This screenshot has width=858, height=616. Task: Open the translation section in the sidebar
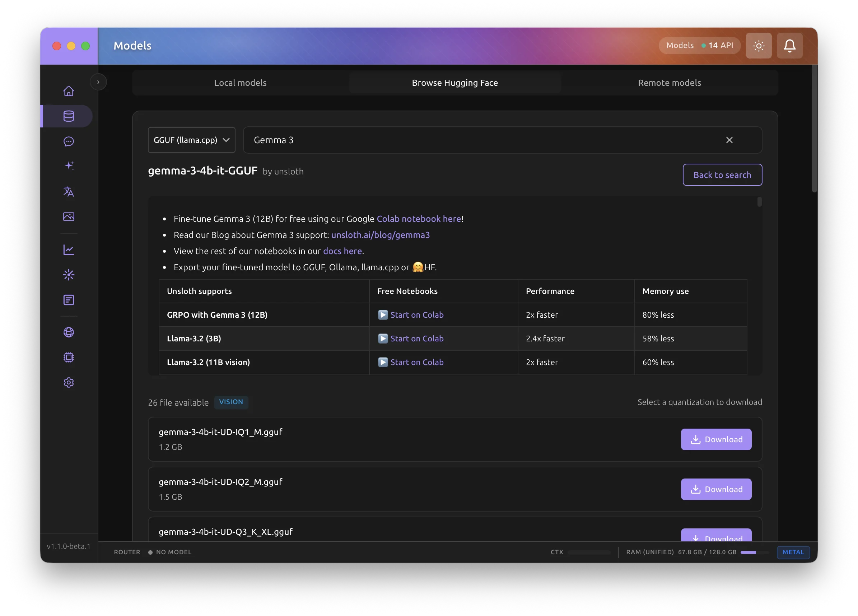[69, 192]
